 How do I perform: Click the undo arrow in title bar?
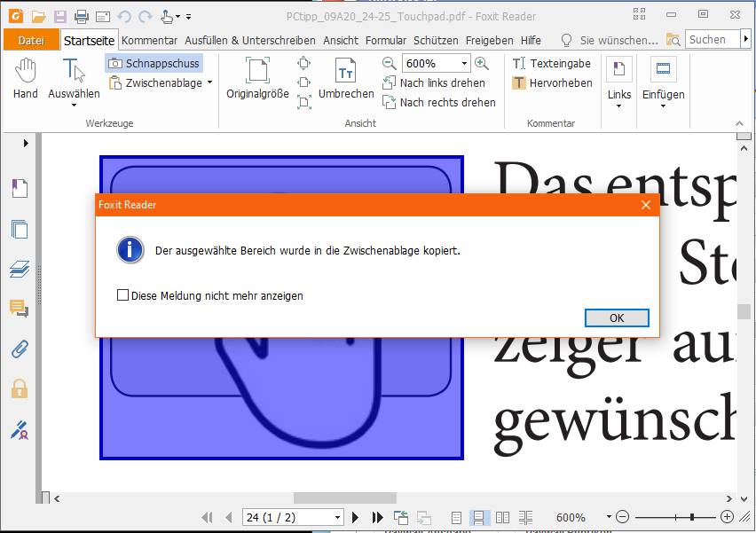point(124,17)
